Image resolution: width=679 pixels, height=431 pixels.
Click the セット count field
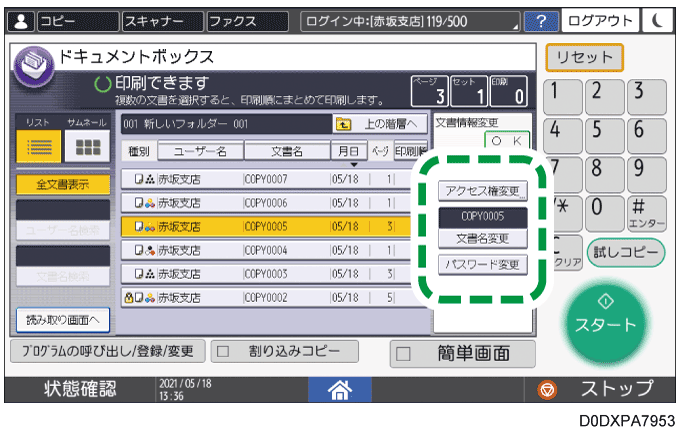[469, 91]
